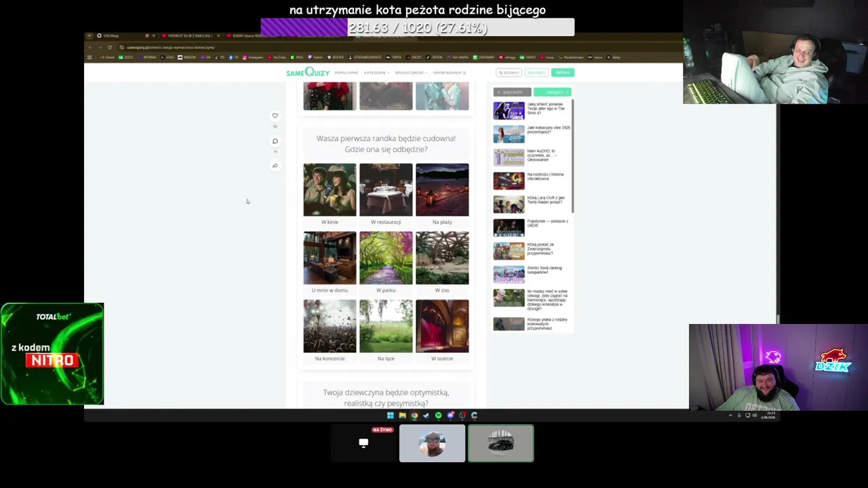Click the 'Gdzie ona się odbędzie?' question text
Screen dimensions: 868x488
pyautogui.click(x=386, y=149)
